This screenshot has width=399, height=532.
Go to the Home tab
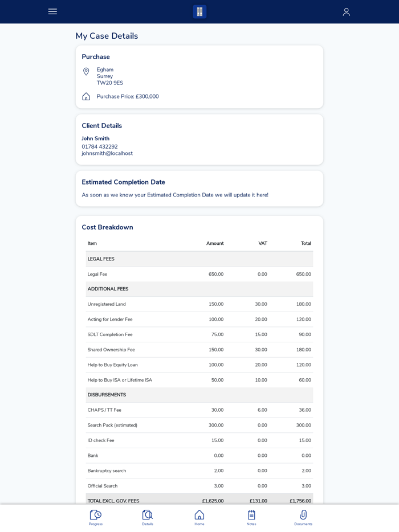[199, 517]
